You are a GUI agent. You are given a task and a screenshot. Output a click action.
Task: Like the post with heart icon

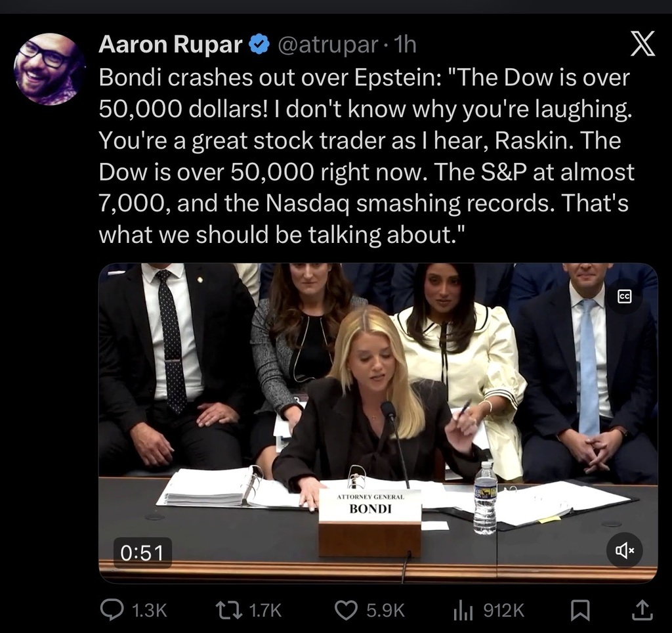tap(346, 610)
